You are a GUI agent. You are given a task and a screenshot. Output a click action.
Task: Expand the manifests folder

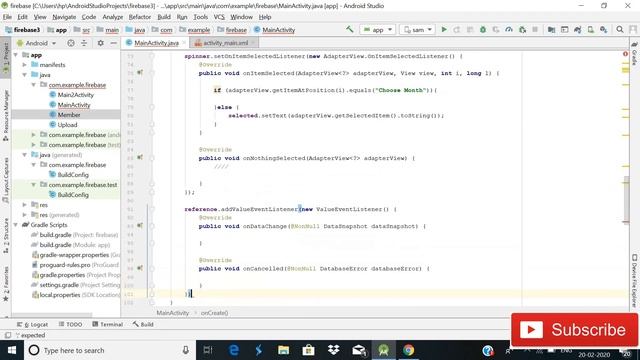coord(24,65)
